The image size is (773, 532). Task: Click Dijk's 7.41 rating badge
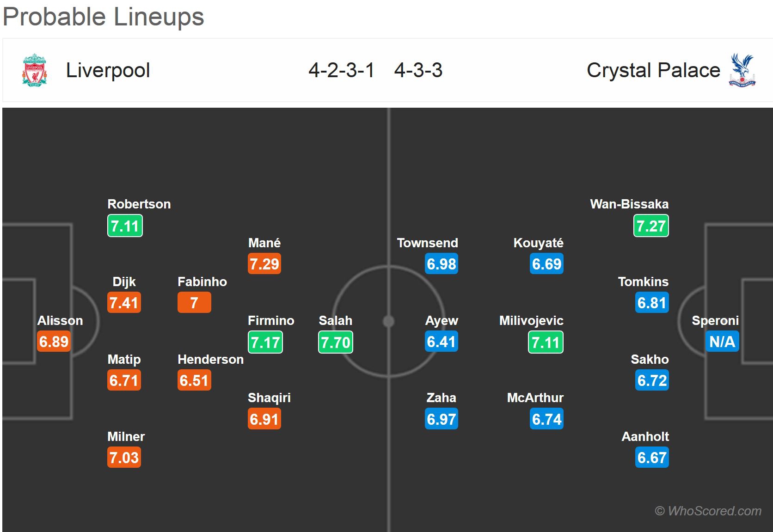pos(124,303)
